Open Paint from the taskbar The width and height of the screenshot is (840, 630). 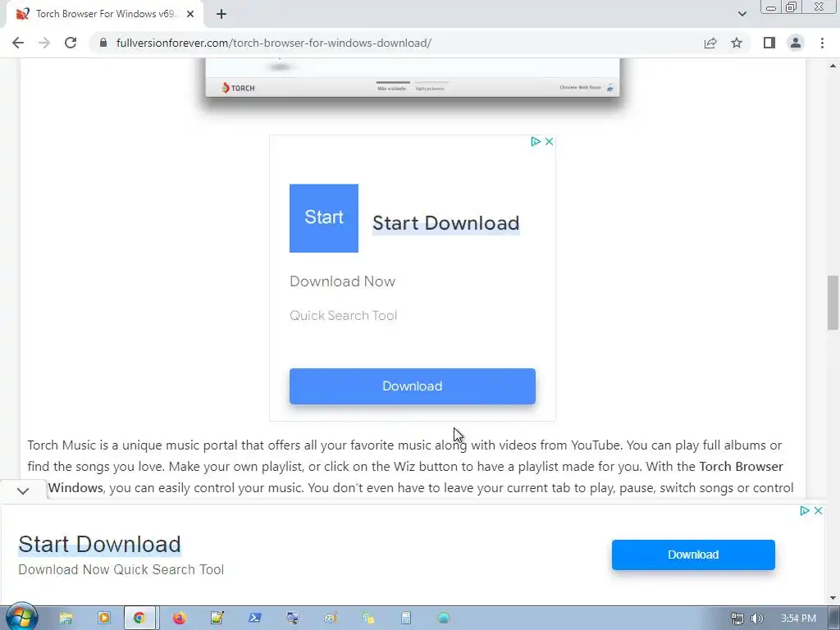click(x=331, y=619)
